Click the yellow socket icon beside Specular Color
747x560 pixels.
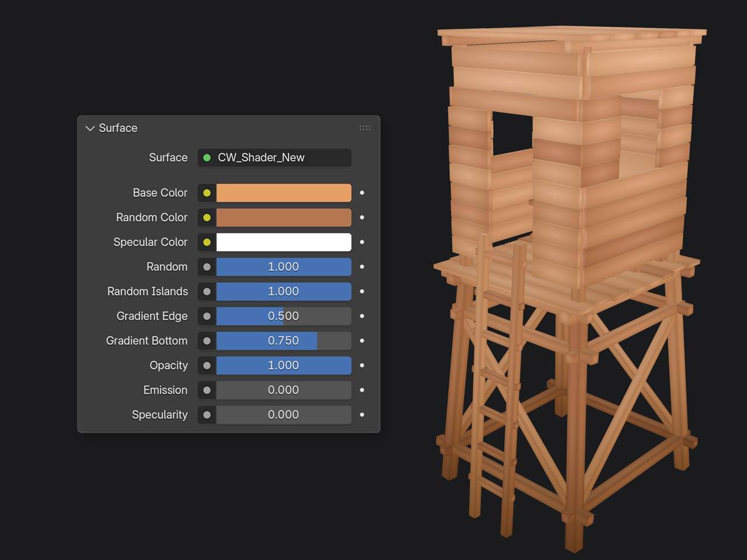pos(207,242)
